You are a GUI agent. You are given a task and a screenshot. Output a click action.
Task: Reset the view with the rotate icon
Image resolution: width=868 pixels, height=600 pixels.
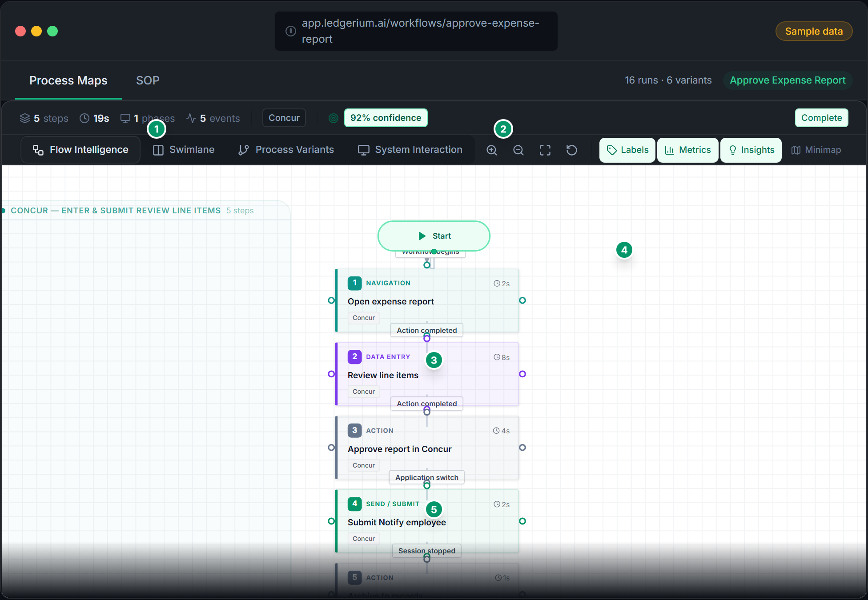[572, 150]
